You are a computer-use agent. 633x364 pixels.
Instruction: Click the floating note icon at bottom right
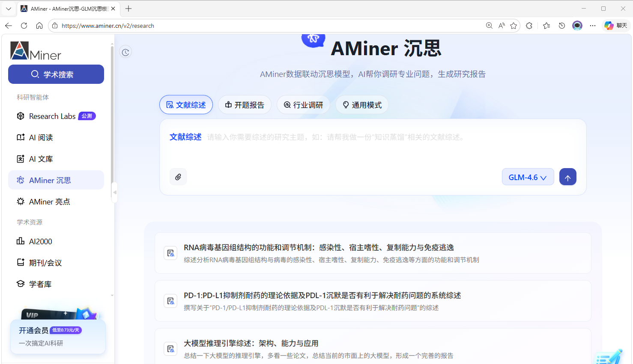point(609,357)
